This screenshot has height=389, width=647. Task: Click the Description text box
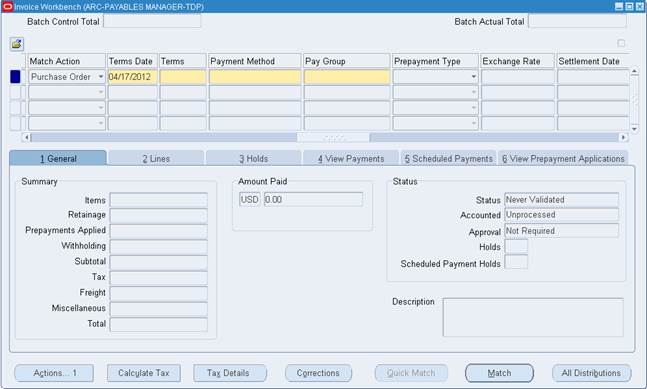click(533, 317)
